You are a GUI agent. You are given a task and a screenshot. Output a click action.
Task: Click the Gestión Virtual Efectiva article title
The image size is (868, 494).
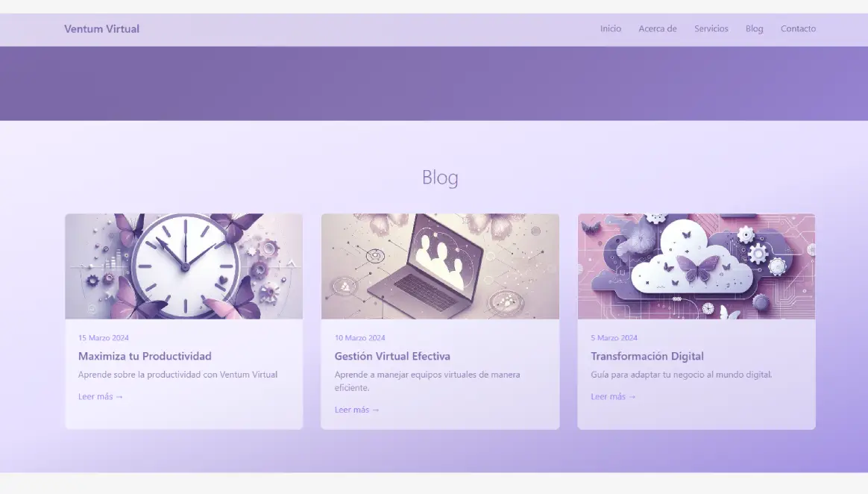click(392, 356)
